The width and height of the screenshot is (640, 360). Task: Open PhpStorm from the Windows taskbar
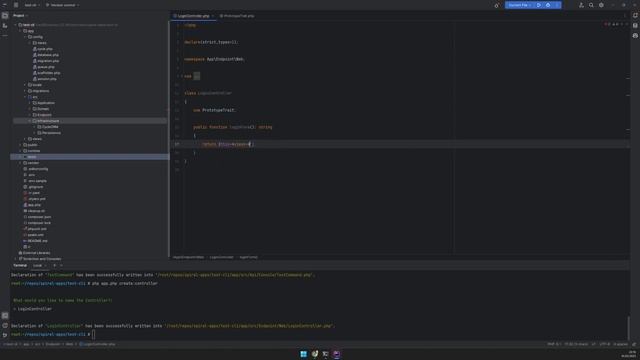pos(336,354)
